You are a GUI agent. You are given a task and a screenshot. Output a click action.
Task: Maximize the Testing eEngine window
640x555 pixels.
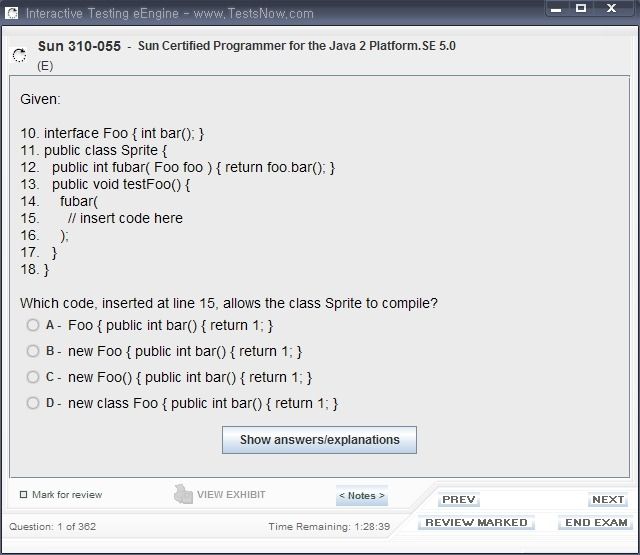click(581, 8)
